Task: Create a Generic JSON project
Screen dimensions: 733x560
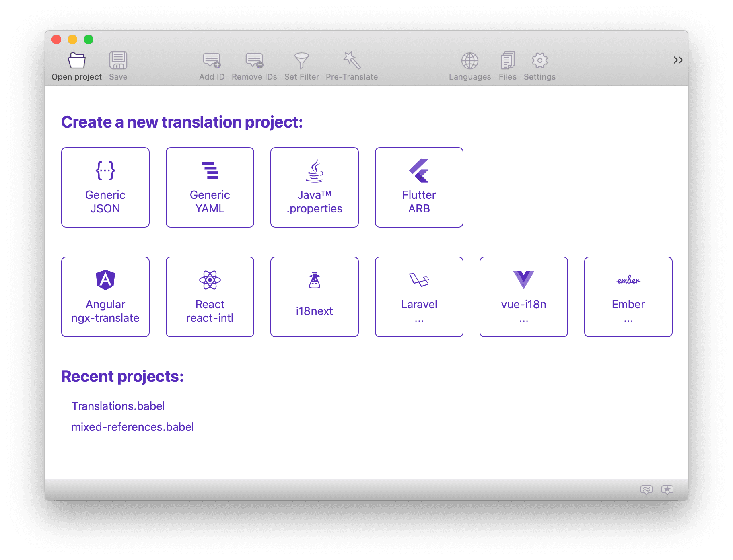Action: pyautogui.click(x=105, y=187)
